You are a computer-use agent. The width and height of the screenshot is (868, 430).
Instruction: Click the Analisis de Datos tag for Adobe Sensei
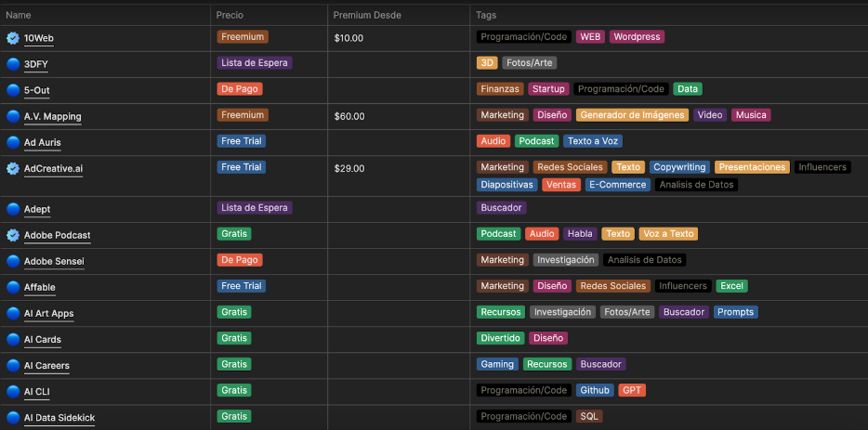(645, 260)
